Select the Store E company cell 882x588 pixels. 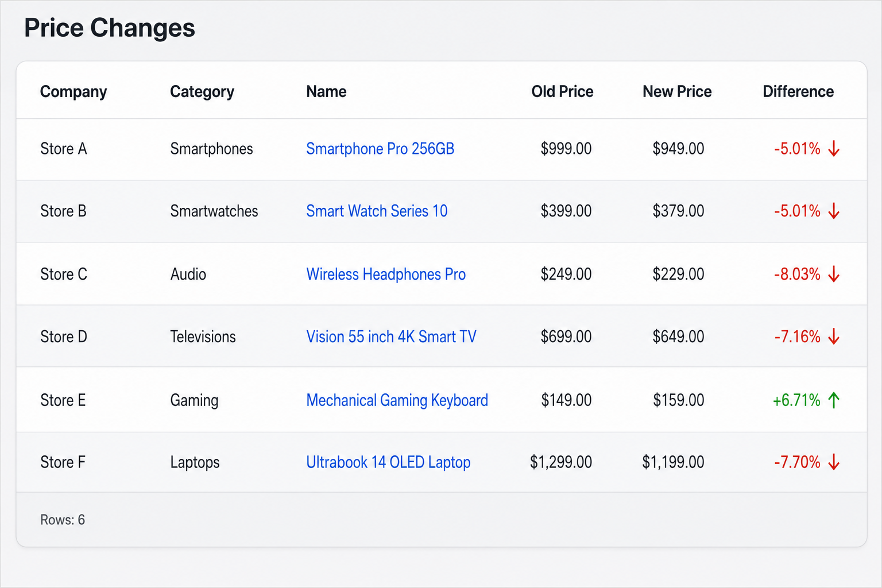pos(63,400)
